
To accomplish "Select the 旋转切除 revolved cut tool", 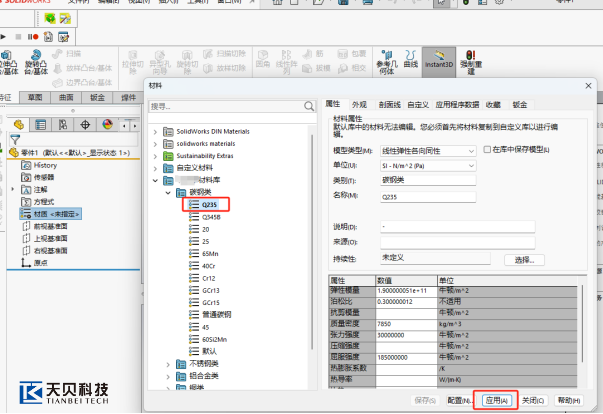I will click(x=187, y=62).
